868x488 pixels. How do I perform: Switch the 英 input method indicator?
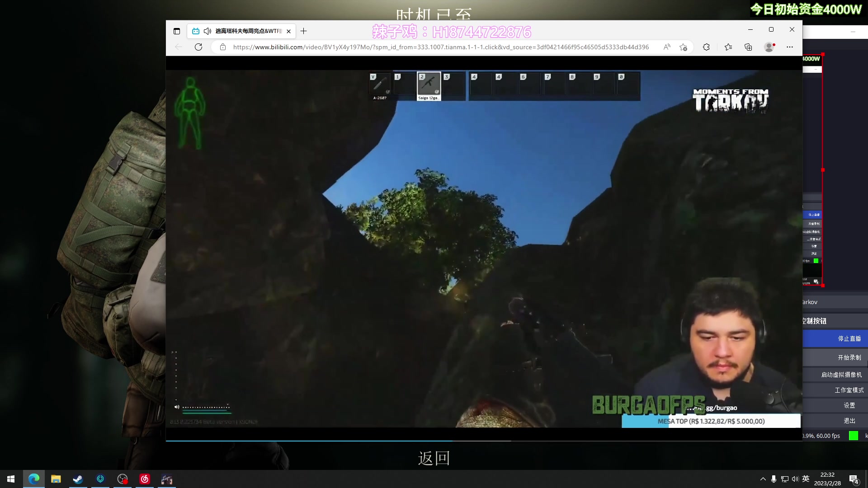(x=806, y=479)
